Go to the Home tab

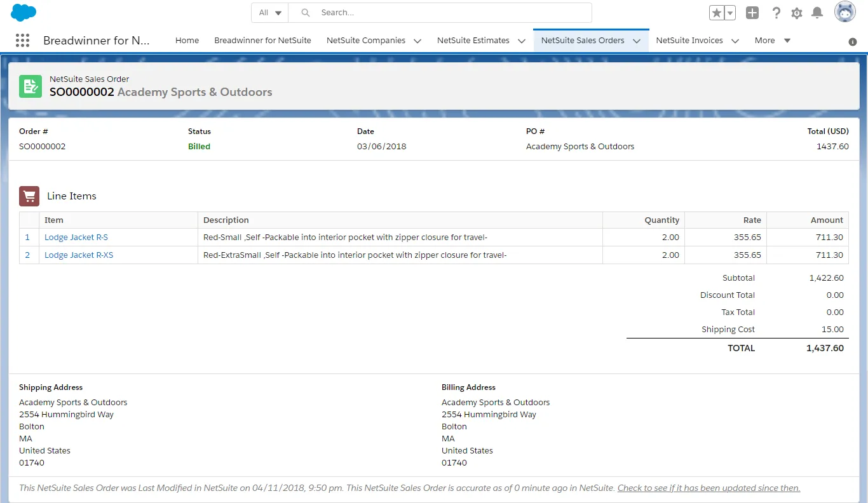pyautogui.click(x=187, y=40)
